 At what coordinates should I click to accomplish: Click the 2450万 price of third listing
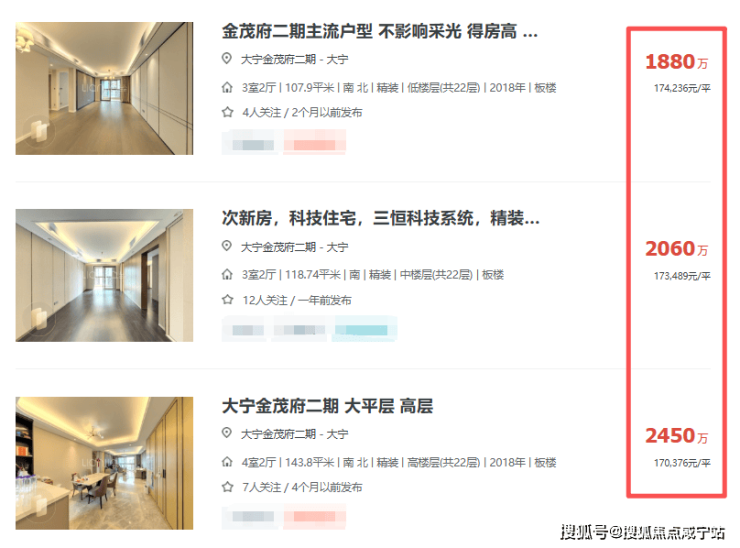(676, 436)
